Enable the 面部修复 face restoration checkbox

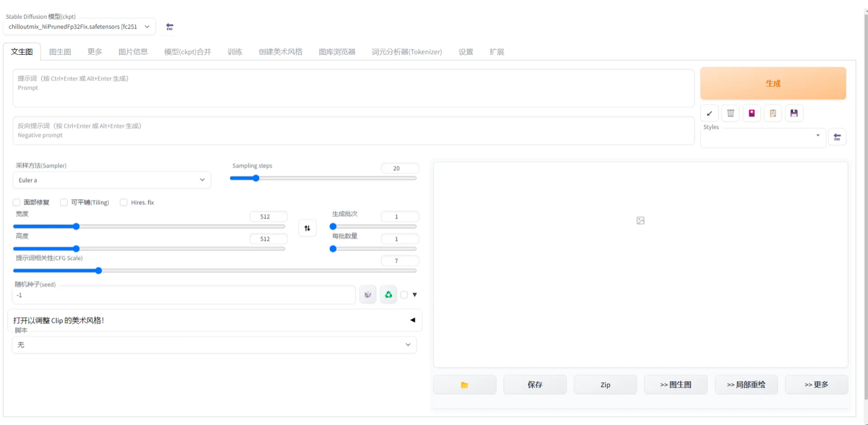tap(17, 203)
